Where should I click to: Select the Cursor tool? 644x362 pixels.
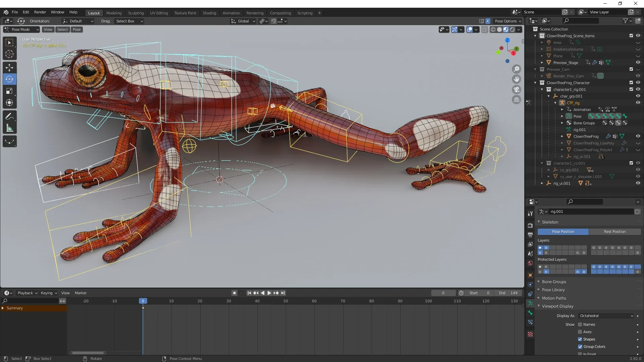pyautogui.click(x=9, y=54)
